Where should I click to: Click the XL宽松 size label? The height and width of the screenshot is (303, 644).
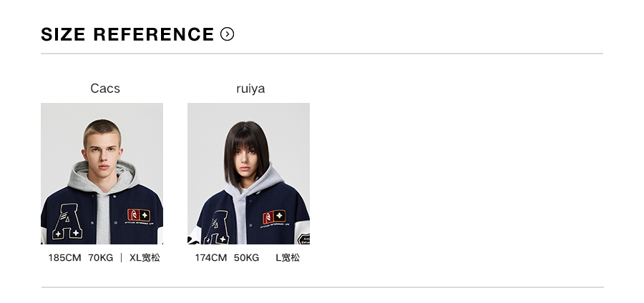pyautogui.click(x=145, y=258)
